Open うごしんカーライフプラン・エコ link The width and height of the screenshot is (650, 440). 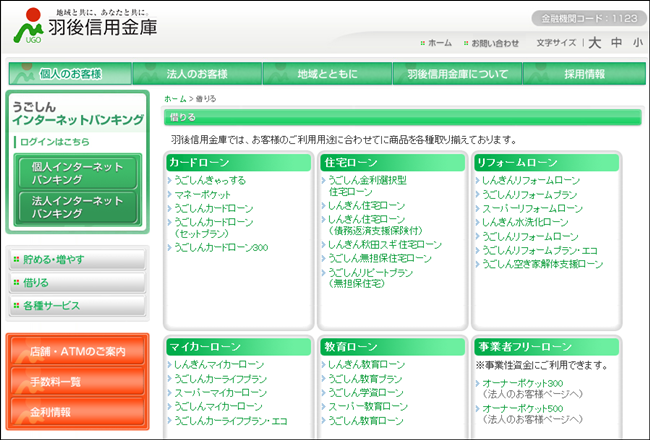click(x=230, y=421)
